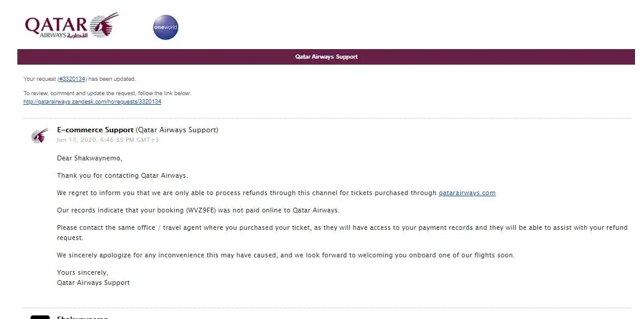Click the Jun 13, 2020 timestamp
644x319 pixels.
coord(108,140)
